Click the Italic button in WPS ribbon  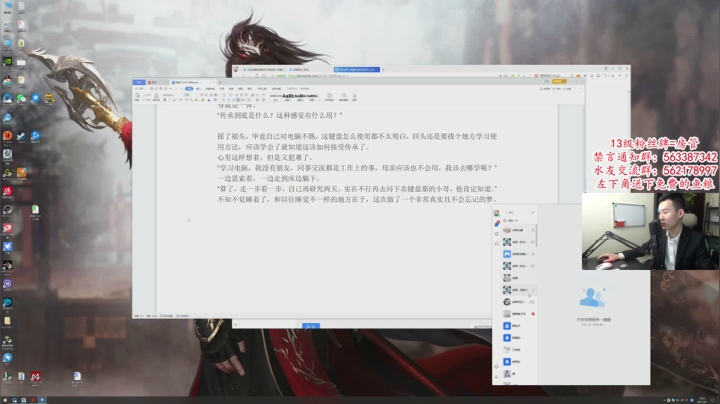point(169,100)
